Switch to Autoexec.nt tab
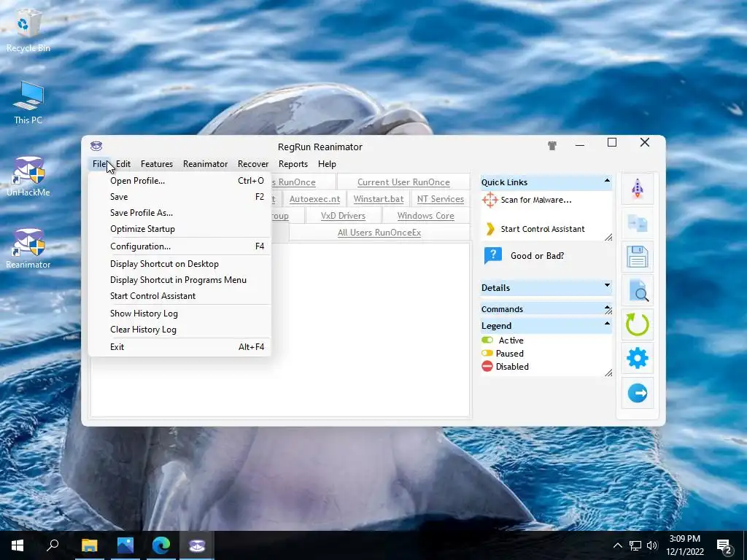Screen dimensions: 747x560 (x=314, y=199)
